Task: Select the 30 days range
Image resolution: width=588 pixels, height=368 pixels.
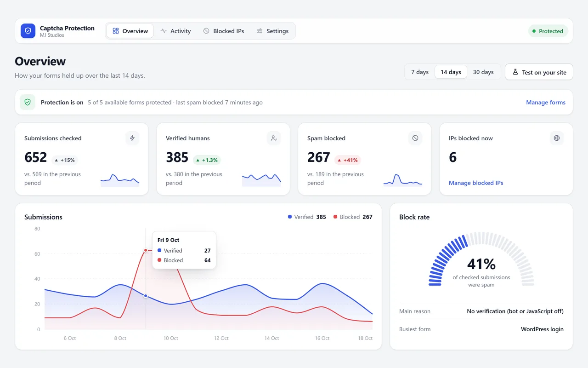Action: [483, 72]
